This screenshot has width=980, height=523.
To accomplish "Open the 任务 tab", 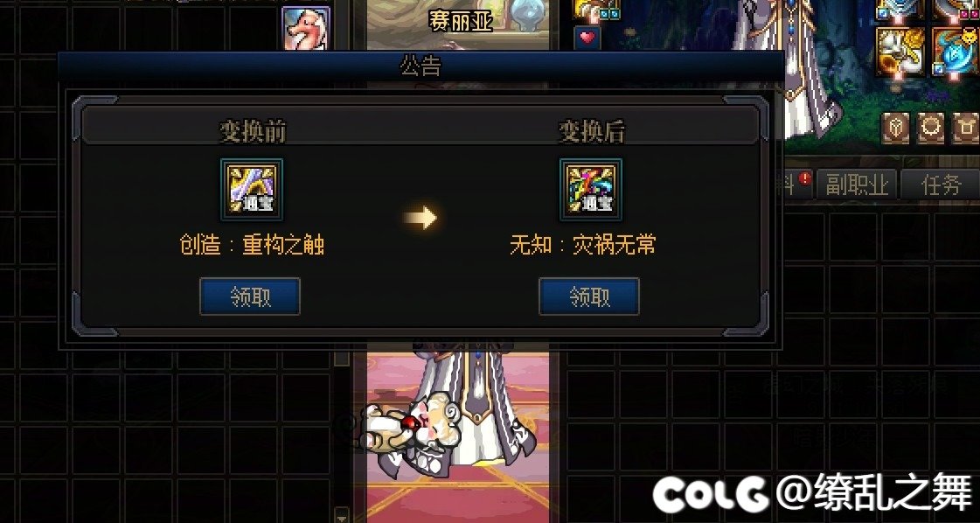I will [941, 185].
